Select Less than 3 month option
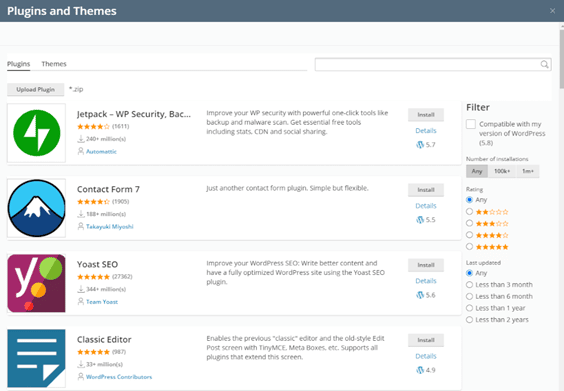The image size is (564, 391). [469, 285]
